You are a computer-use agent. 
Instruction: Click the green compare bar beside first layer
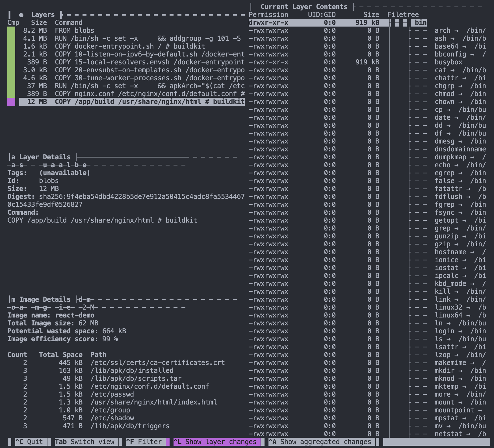(11, 31)
